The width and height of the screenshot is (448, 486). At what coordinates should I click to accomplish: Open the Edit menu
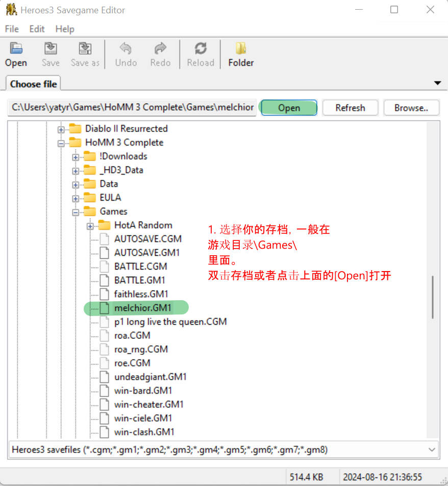[x=37, y=29]
